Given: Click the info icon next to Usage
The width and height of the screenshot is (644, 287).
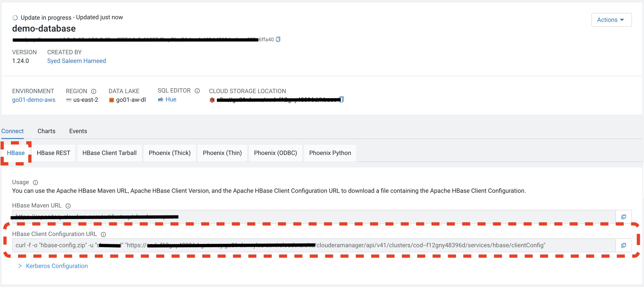Looking at the screenshot, I should coord(35,183).
